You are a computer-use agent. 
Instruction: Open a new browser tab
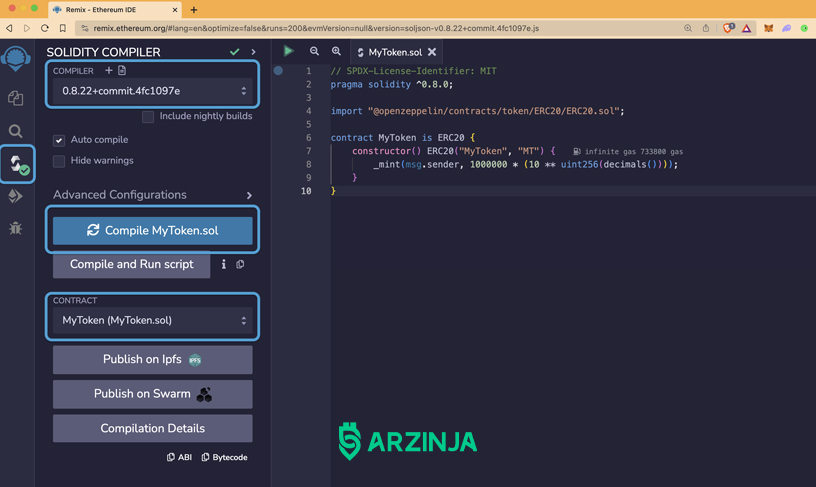(x=194, y=9)
